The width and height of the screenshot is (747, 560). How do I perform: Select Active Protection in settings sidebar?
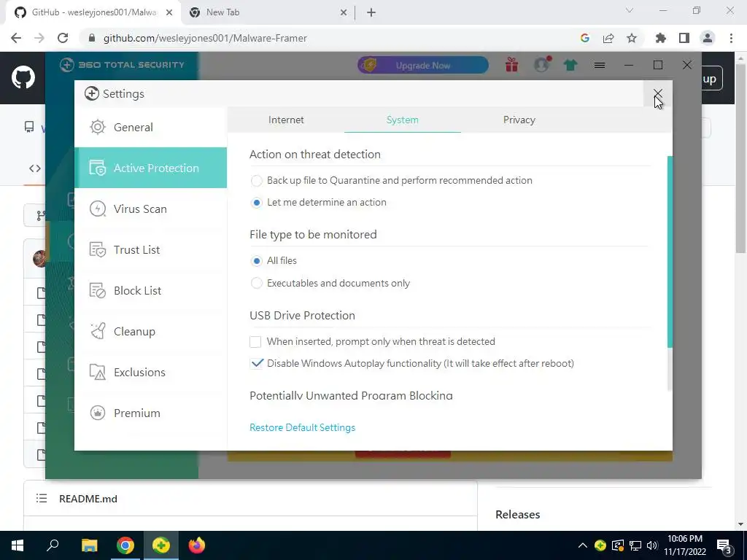click(150, 168)
